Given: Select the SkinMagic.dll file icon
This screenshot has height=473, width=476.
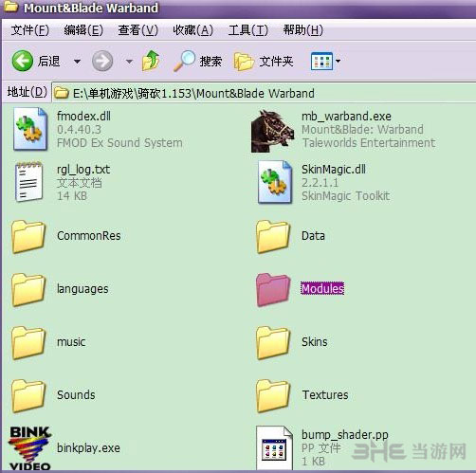Looking at the screenshot, I should pos(275,182).
